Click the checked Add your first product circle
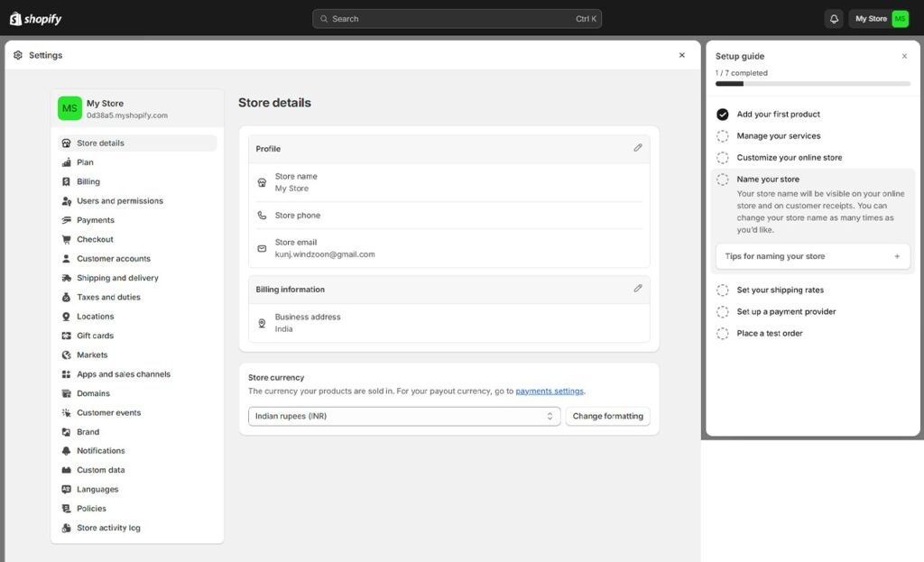The width and height of the screenshot is (924, 562). 723,115
